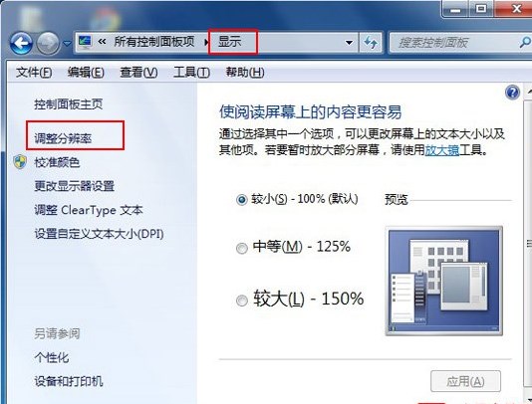Choose the 较大(L) - 150% option
Image resolution: width=532 pixels, height=404 pixels.
tap(241, 301)
